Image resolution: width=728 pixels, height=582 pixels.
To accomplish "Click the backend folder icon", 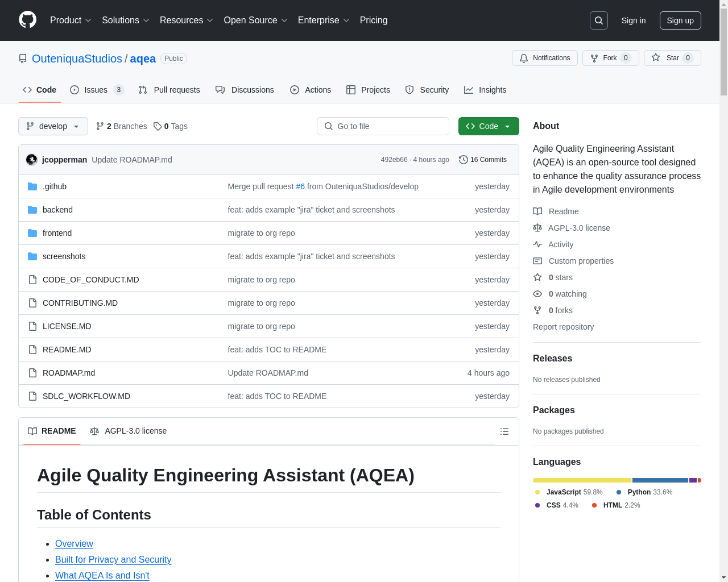I will [x=32, y=210].
